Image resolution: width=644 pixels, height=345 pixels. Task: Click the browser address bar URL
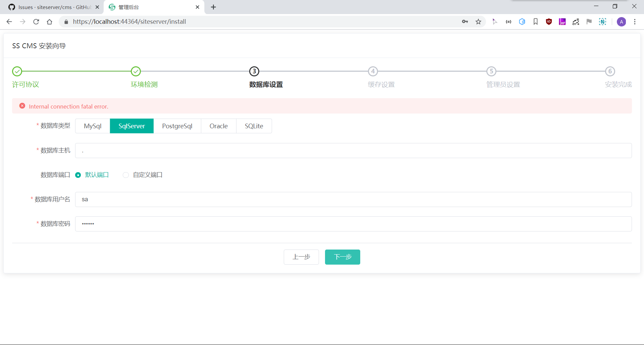[x=129, y=22]
